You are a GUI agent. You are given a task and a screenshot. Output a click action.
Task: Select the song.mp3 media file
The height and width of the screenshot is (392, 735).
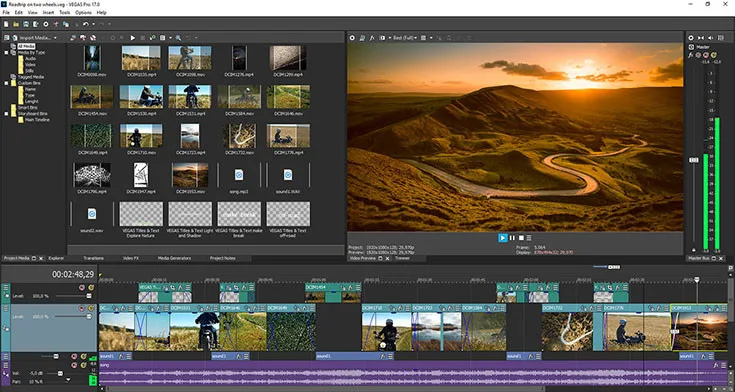pos(239,175)
